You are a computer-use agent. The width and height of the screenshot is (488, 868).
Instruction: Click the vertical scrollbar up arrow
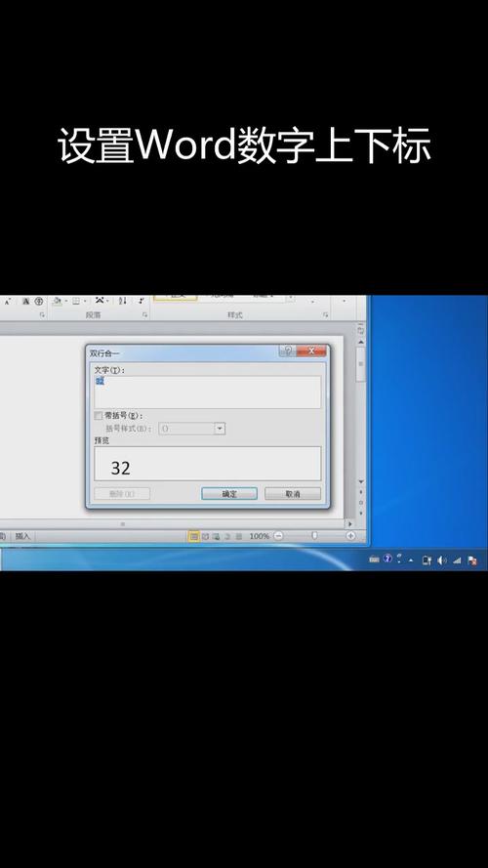pyautogui.click(x=361, y=340)
